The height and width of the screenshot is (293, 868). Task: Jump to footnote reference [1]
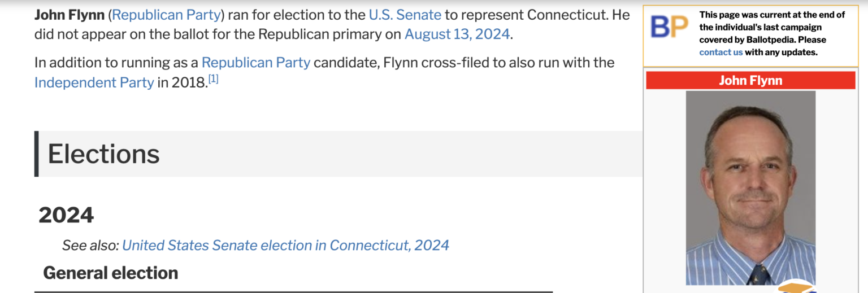213,80
